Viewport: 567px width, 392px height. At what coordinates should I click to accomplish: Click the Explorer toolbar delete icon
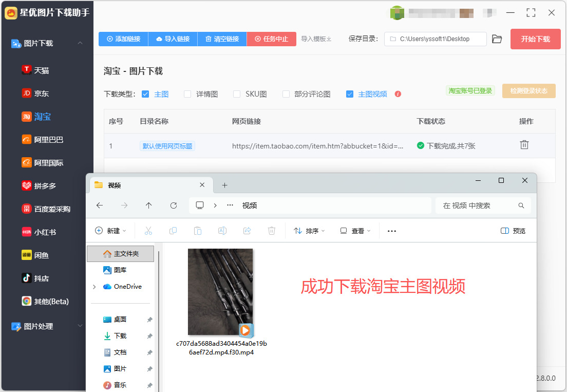click(x=272, y=231)
